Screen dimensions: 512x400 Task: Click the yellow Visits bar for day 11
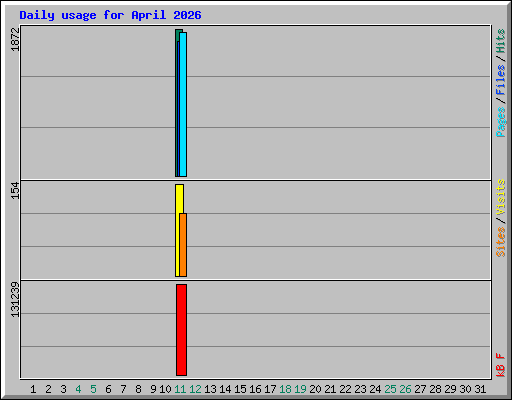179,230
